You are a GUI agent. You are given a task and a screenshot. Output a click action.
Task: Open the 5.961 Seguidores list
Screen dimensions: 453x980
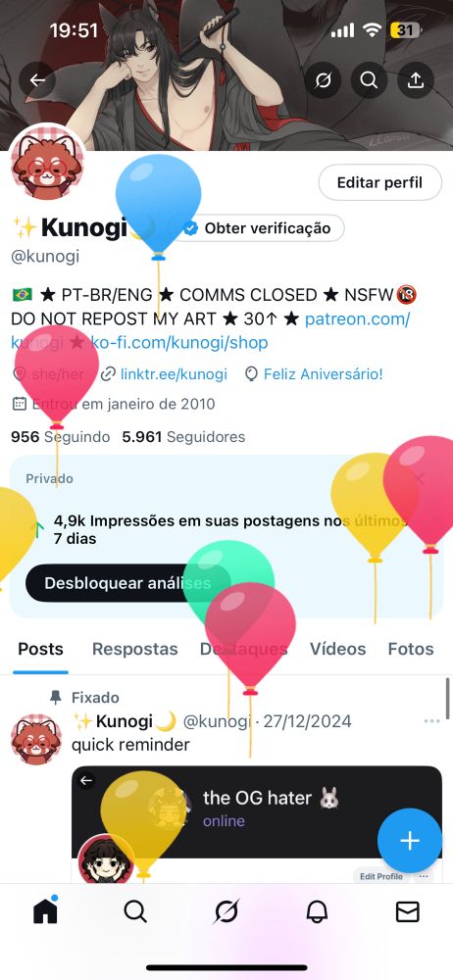coord(183,437)
